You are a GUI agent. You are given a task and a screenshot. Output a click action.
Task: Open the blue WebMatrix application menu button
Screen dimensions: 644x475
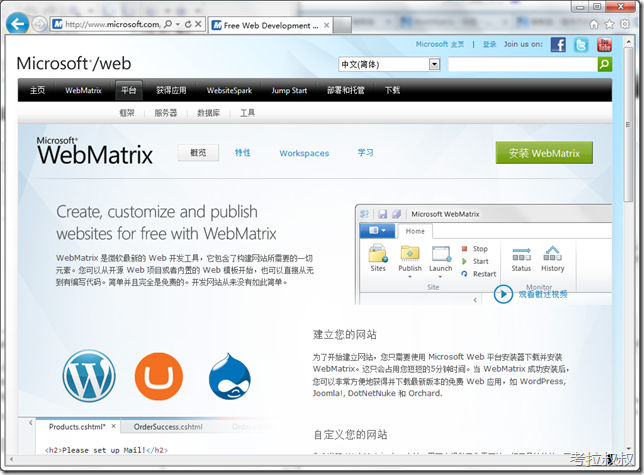(377, 231)
